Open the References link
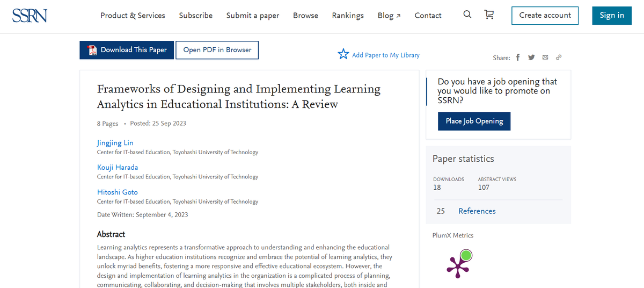 (477, 211)
